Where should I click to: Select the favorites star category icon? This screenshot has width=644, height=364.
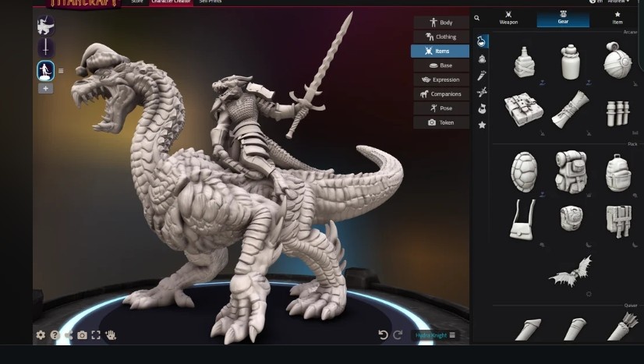point(482,125)
